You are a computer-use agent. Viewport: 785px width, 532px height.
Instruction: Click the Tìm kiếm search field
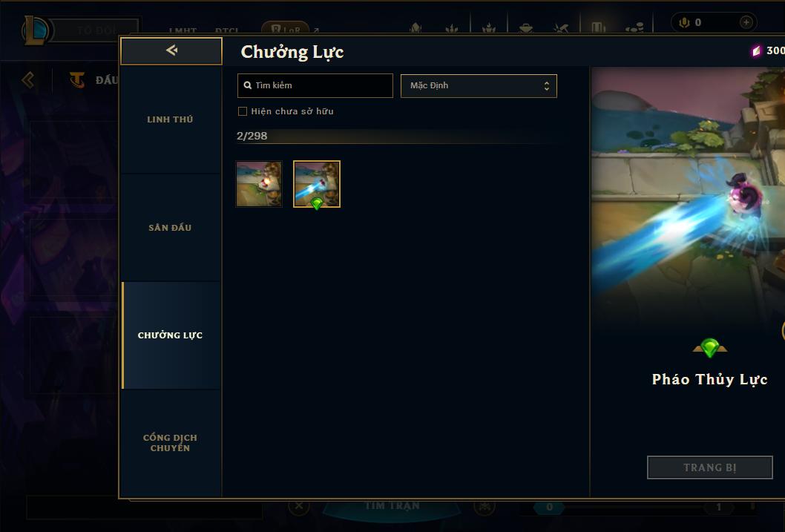click(315, 85)
